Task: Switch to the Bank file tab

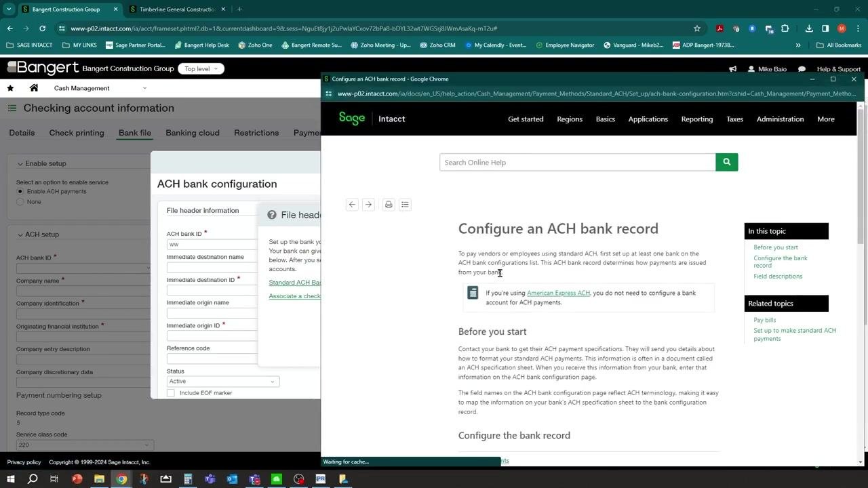Action: coord(135,133)
